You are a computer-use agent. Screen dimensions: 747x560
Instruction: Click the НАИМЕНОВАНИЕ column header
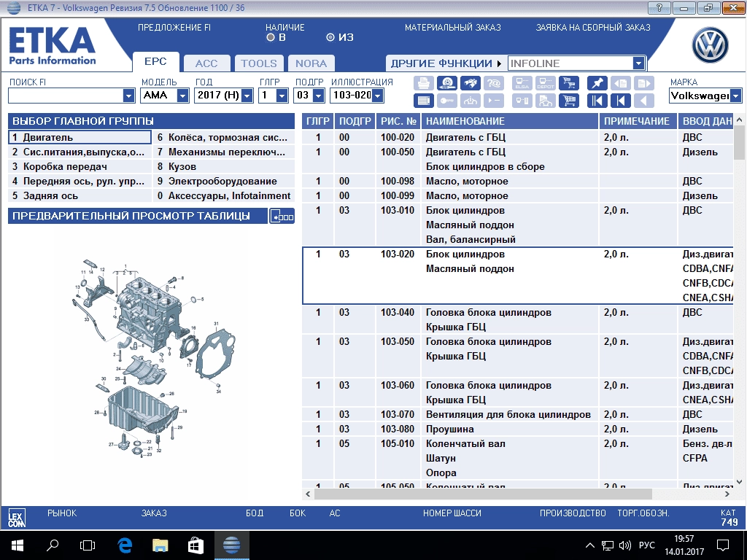[x=510, y=122]
